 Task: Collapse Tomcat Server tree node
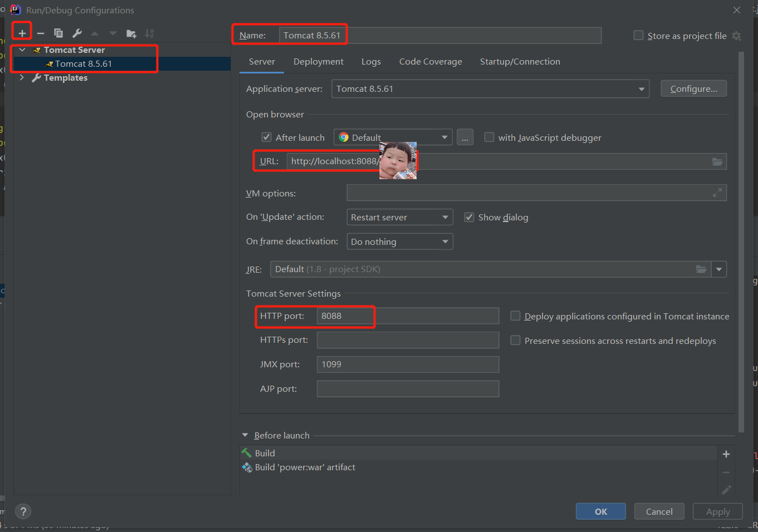(x=22, y=50)
